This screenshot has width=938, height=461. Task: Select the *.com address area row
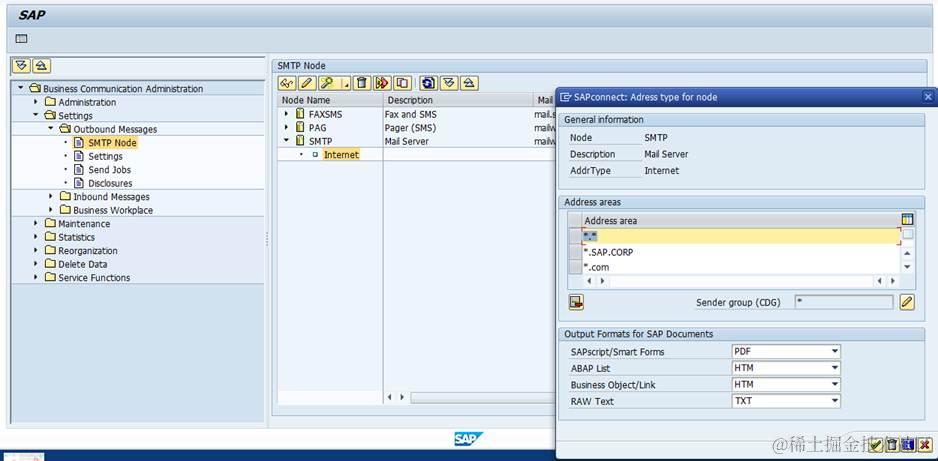click(741, 267)
